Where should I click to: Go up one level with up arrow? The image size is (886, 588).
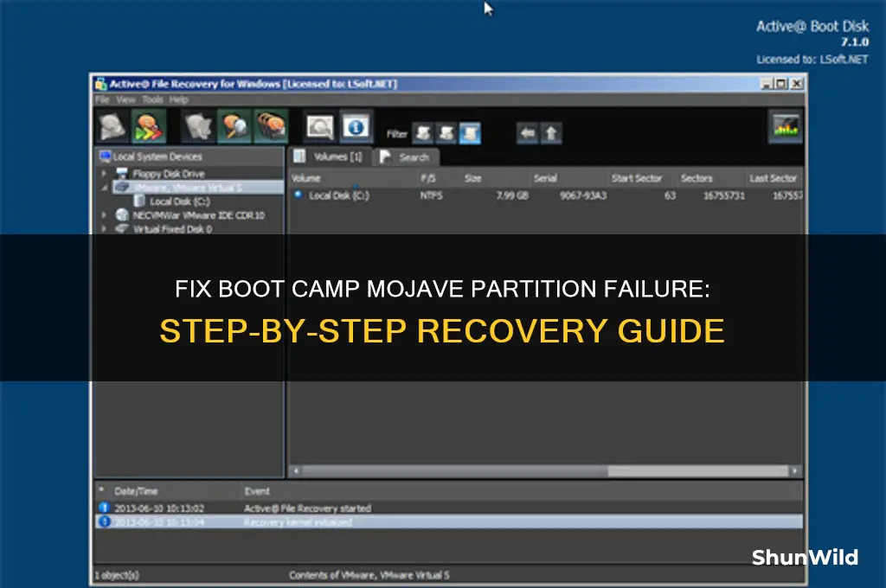tap(551, 133)
